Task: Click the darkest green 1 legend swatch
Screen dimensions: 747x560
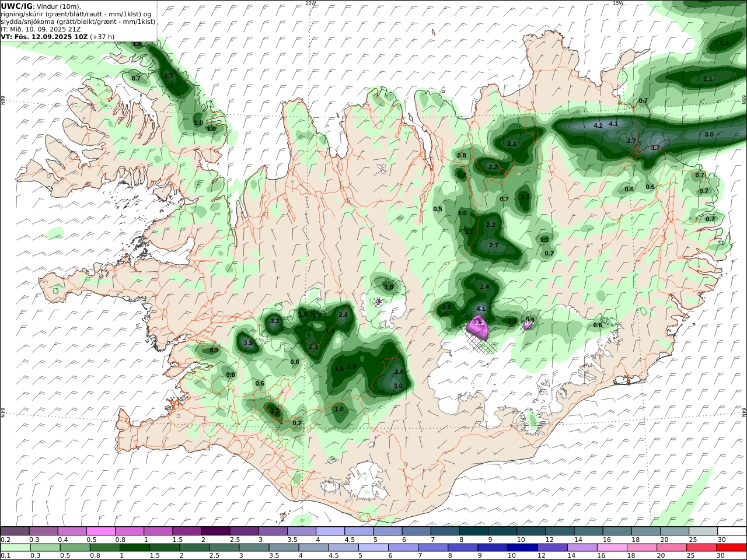Action: 135,548
